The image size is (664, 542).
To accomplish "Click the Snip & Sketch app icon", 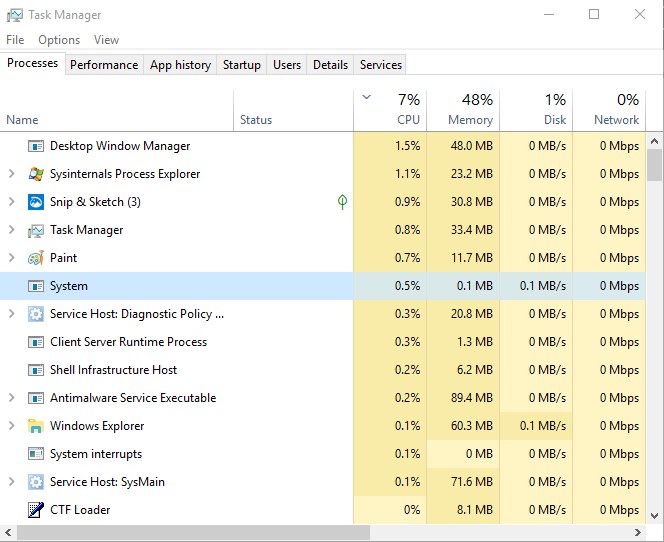I will click(36, 202).
